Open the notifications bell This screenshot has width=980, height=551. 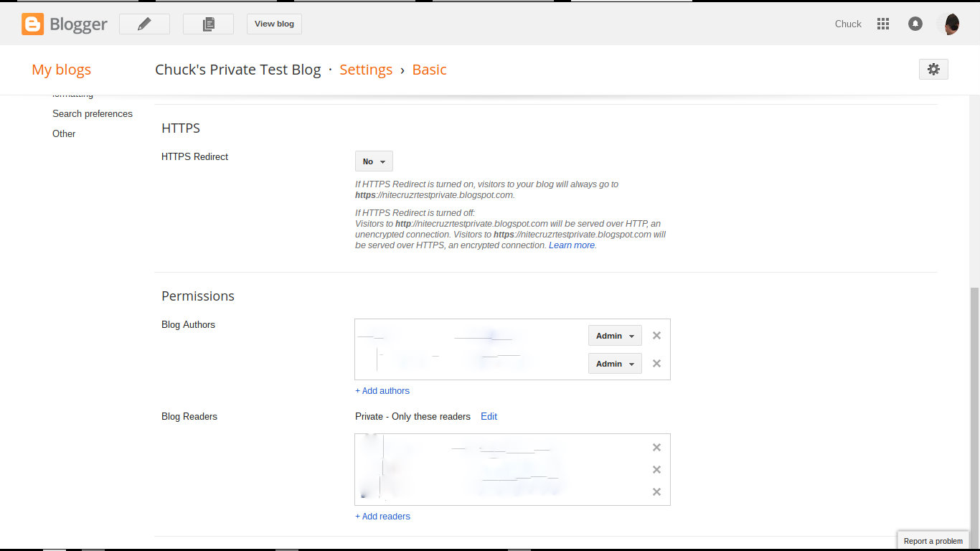[915, 24]
